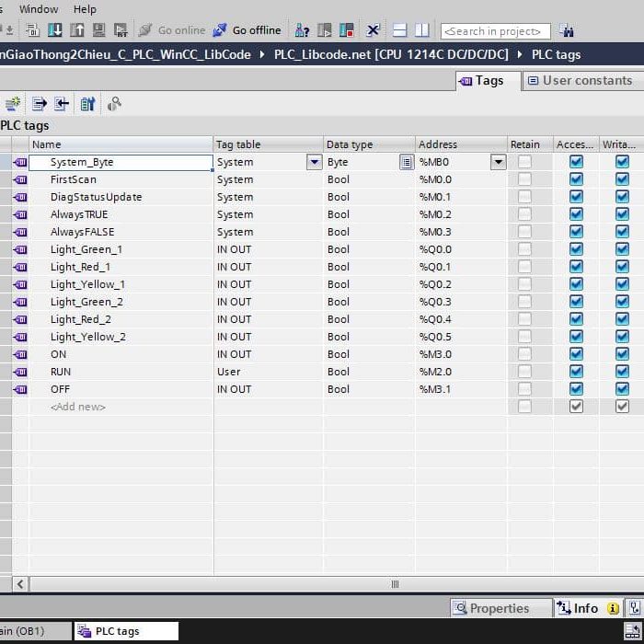Click the horizontal scrollbar thumb
This screenshot has width=644, height=644.
(395, 583)
